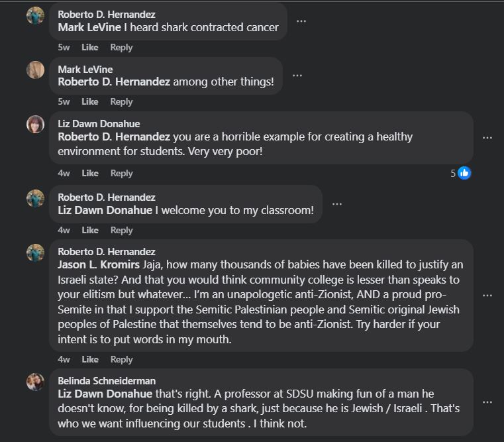Click Belinda Schneiderman's profile avatar
This screenshot has height=442, width=504.
pos(35,382)
